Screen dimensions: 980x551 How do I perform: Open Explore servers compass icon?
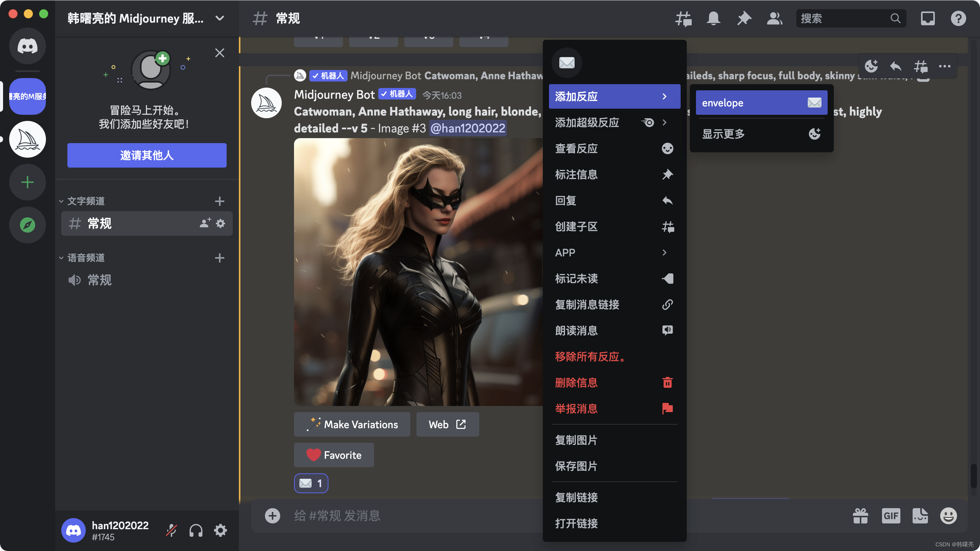coord(28,225)
